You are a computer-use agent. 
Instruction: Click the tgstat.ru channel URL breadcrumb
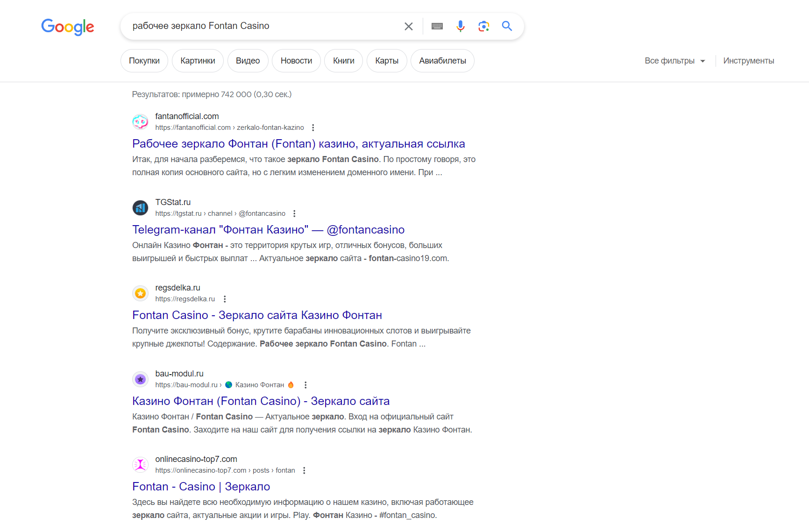[220, 213]
